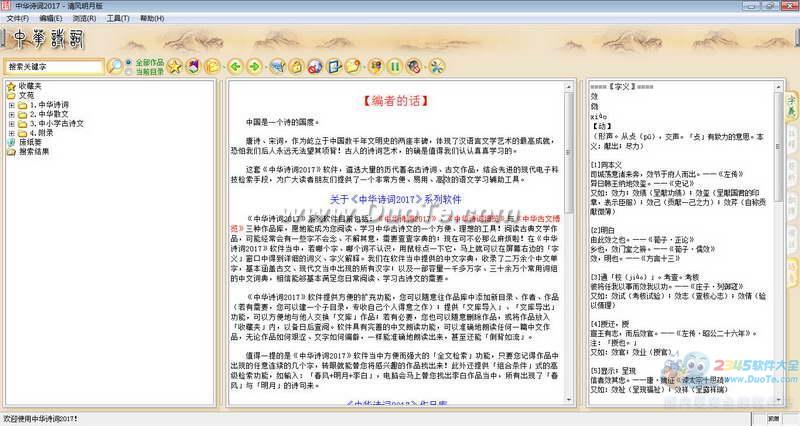Select the 文苑 tree item
The height and width of the screenshot is (426, 800).
click(x=27, y=95)
